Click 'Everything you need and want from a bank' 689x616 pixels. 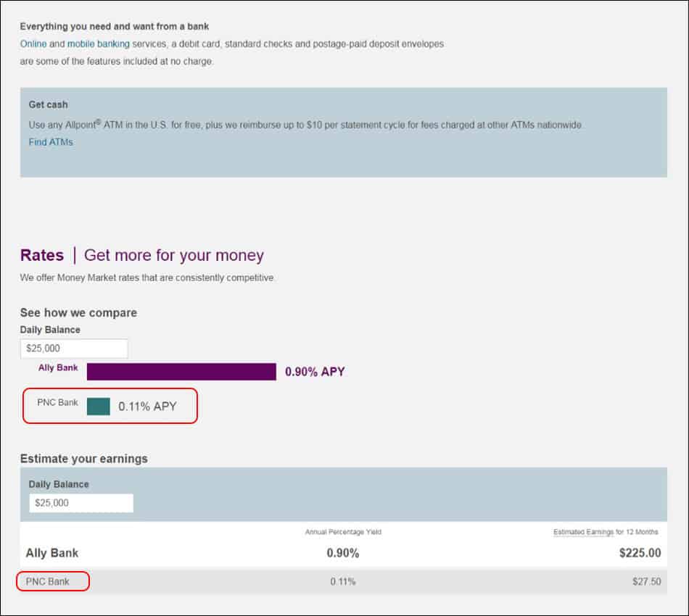tap(115, 26)
